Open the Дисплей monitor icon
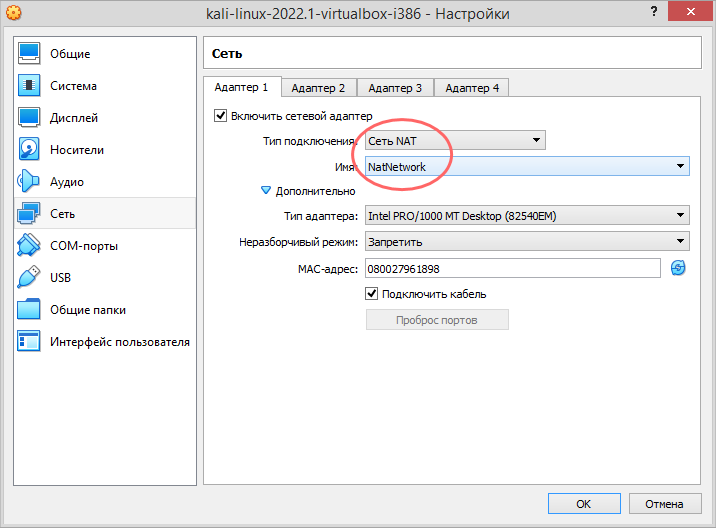This screenshot has width=716, height=528. point(29,117)
